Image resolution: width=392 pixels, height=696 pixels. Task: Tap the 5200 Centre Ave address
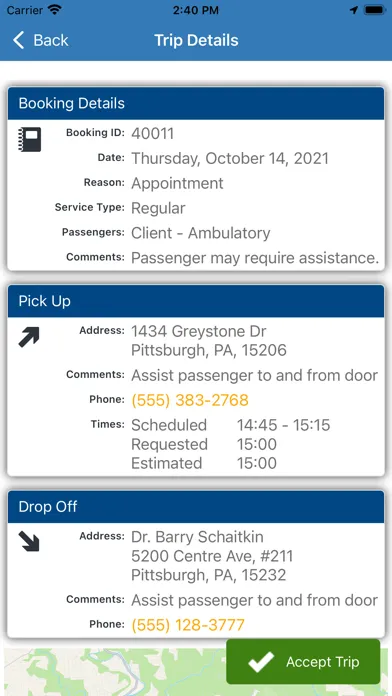click(212, 556)
